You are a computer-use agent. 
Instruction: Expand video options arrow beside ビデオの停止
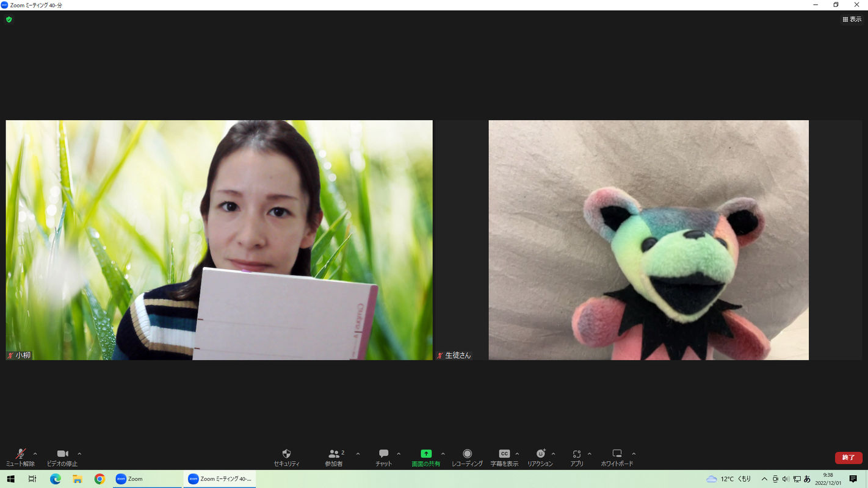point(79,454)
